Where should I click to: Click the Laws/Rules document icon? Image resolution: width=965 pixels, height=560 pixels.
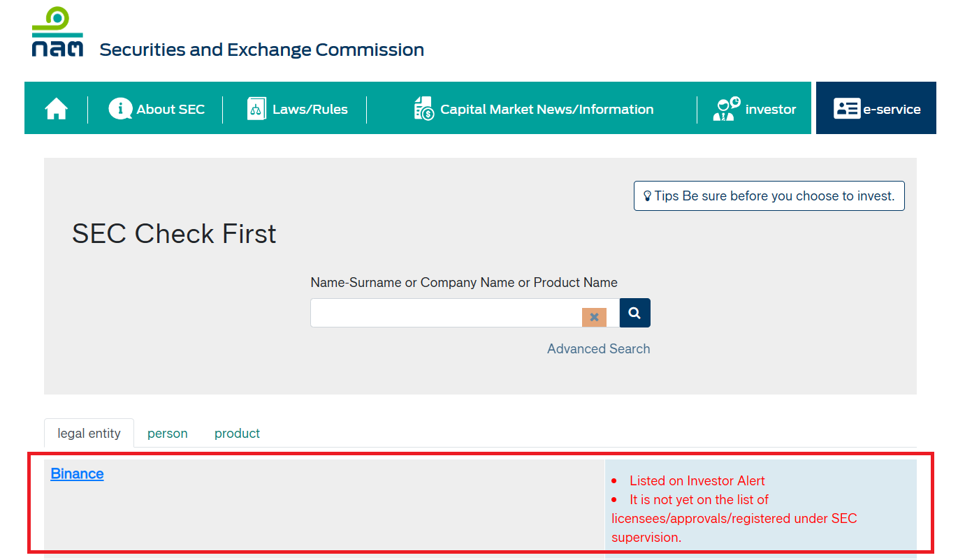[x=256, y=109]
